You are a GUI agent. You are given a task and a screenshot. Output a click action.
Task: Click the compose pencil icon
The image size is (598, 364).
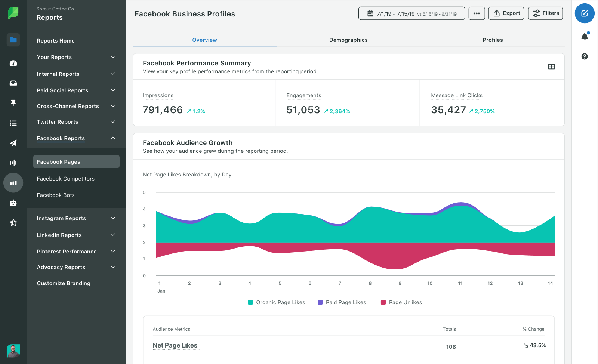click(x=585, y=13)
